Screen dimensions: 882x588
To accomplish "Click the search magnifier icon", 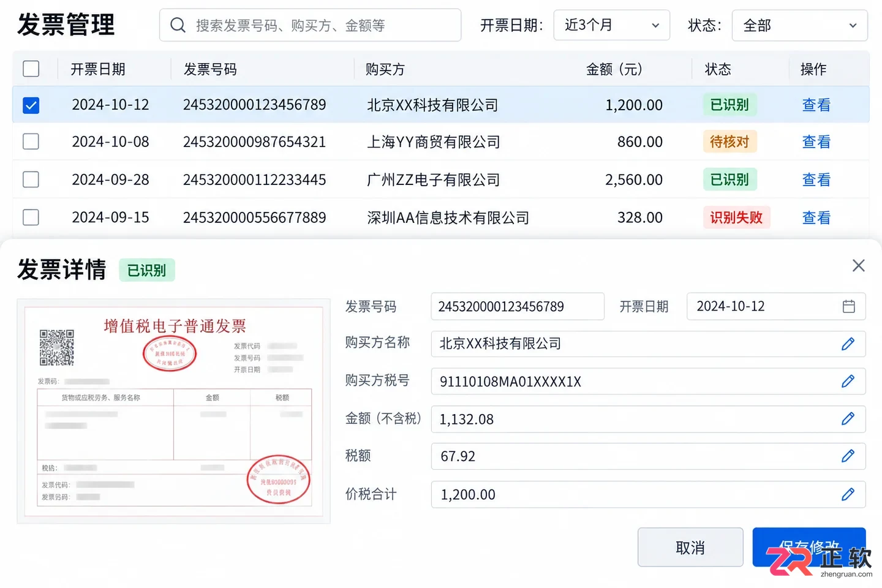I will tap(178, 25).
